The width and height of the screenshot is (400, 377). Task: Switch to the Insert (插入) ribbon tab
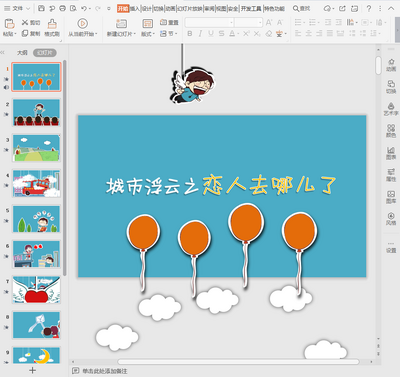[135, 8]
